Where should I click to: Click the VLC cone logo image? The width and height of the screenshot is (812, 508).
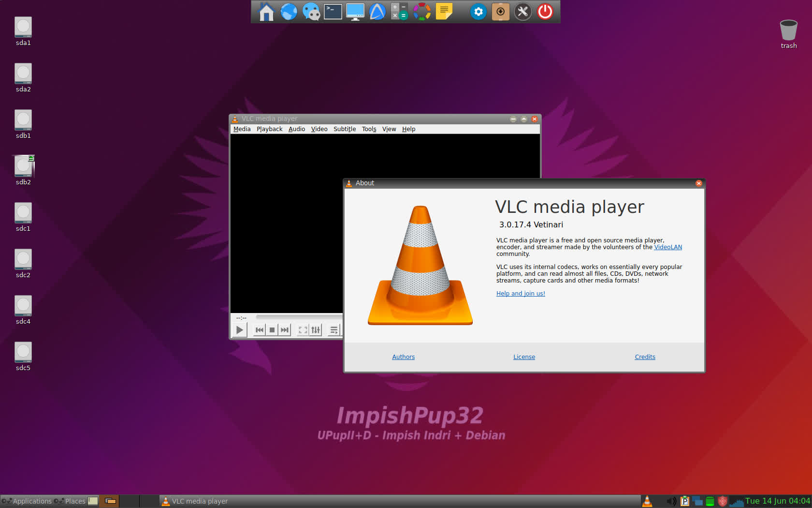(420, 265)
